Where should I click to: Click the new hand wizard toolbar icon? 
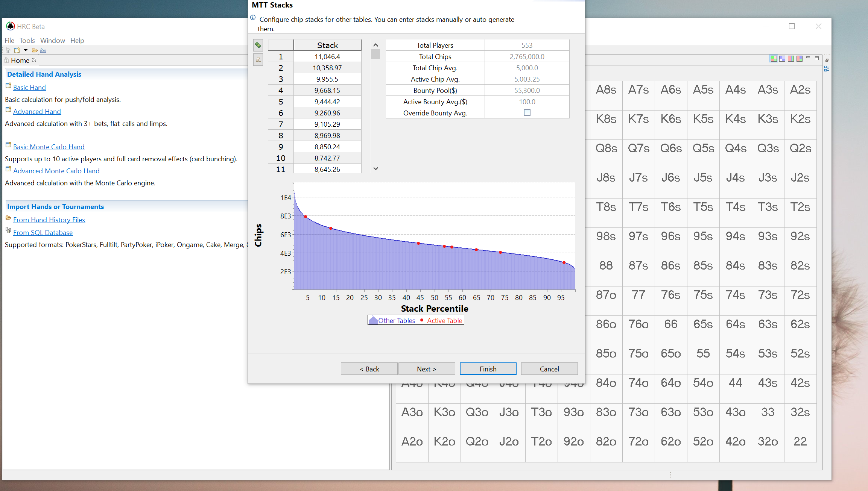(x=17, y=50)
